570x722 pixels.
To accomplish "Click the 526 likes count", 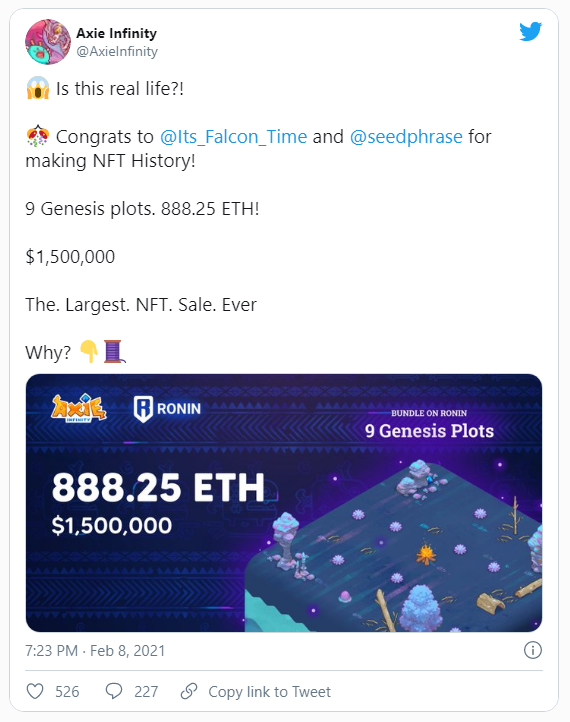I will [67, 692].
